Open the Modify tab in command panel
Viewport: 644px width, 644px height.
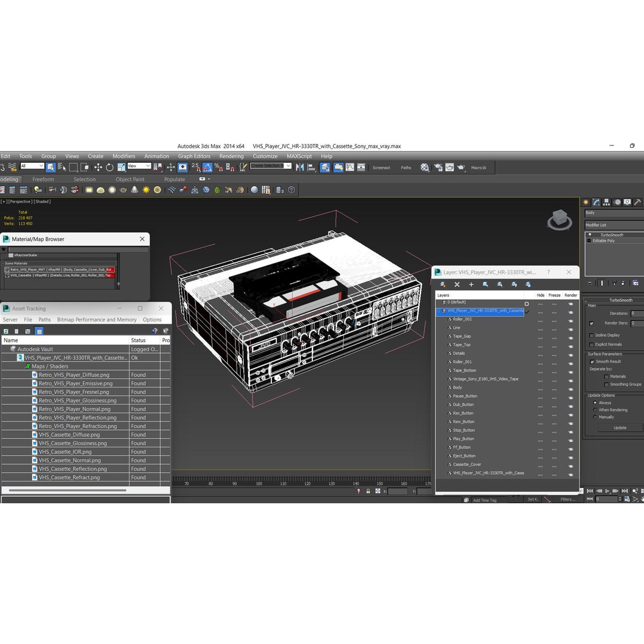click(596, 202)
